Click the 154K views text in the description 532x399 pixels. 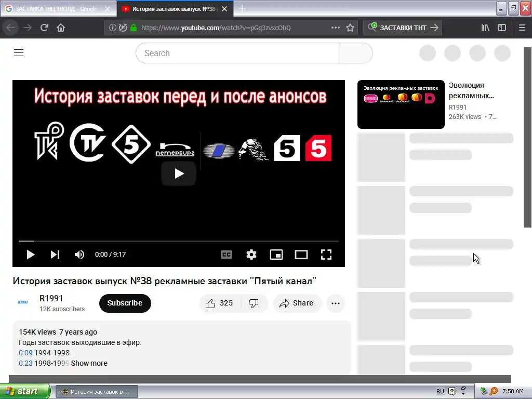tap(37, 332)
